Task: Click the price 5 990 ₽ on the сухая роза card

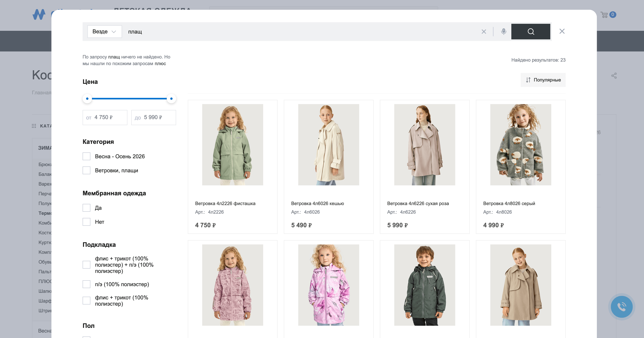Action: coord(397,225)
